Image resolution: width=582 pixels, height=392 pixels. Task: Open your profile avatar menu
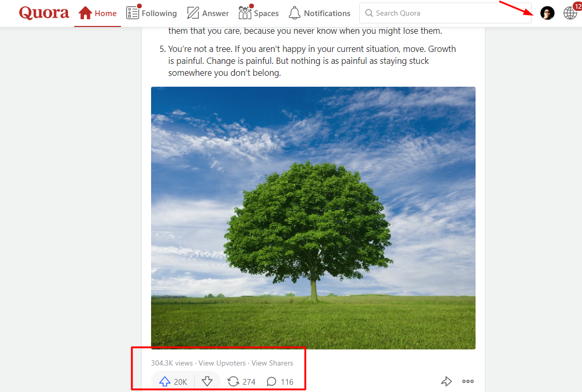(x=547, y=12)
